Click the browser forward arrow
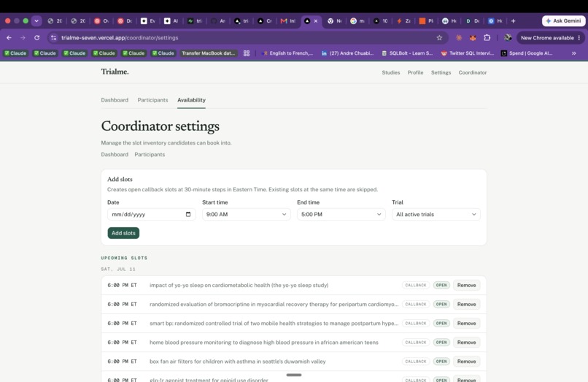 click(x=23, y=37)
